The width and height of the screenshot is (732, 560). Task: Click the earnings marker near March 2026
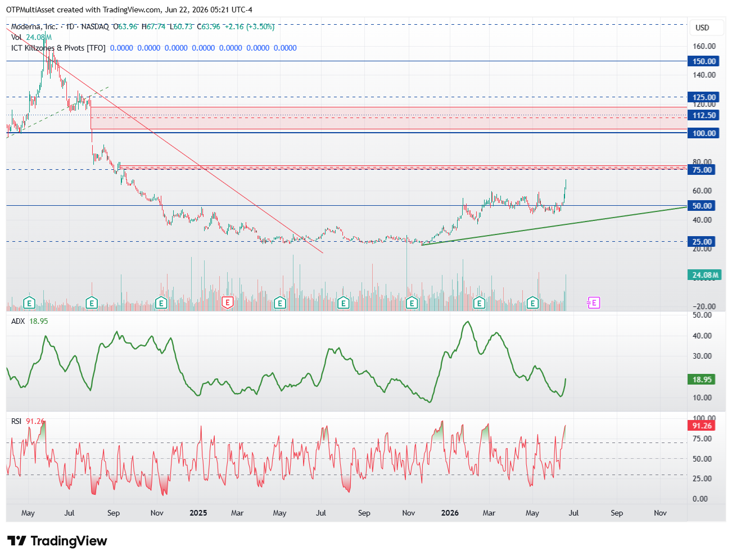pos(479,303)
